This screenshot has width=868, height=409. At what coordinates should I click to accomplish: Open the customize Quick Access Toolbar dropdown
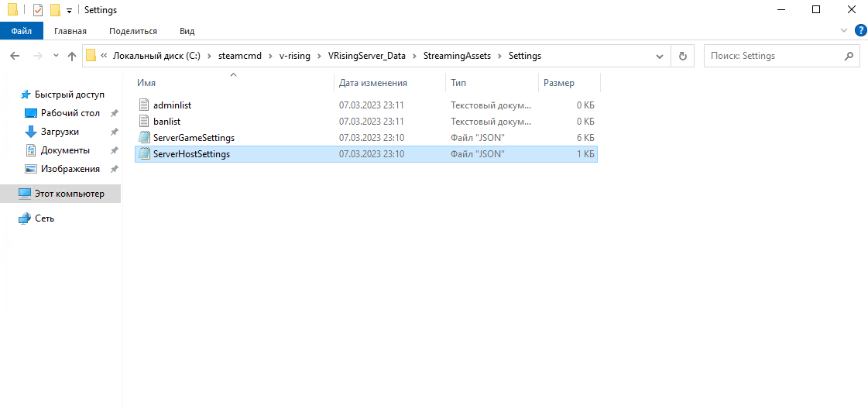(x=69, y=11)
